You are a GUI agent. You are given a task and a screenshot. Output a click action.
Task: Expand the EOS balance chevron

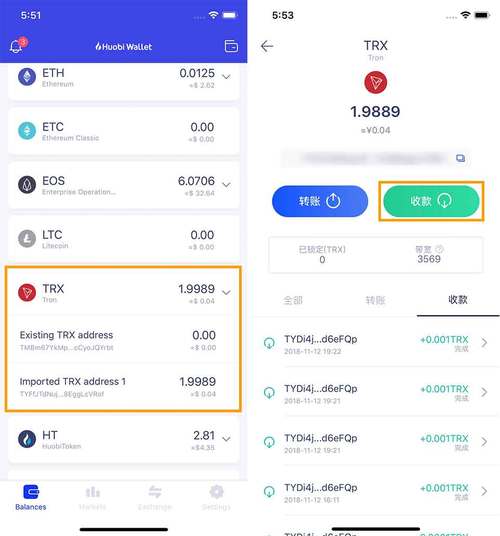pyautogui.click(x=226, y=185)
